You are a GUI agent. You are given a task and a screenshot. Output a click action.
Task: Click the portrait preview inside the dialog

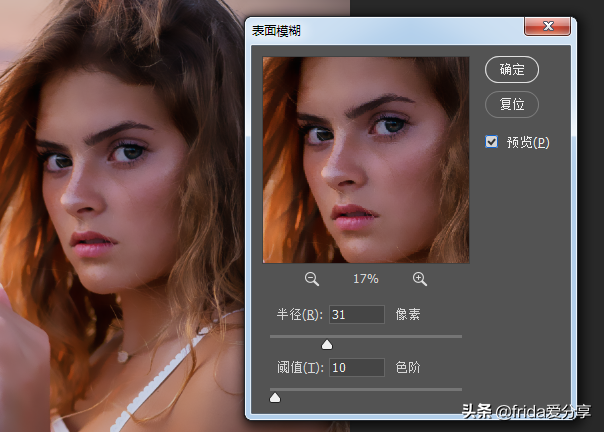[365, 160]
